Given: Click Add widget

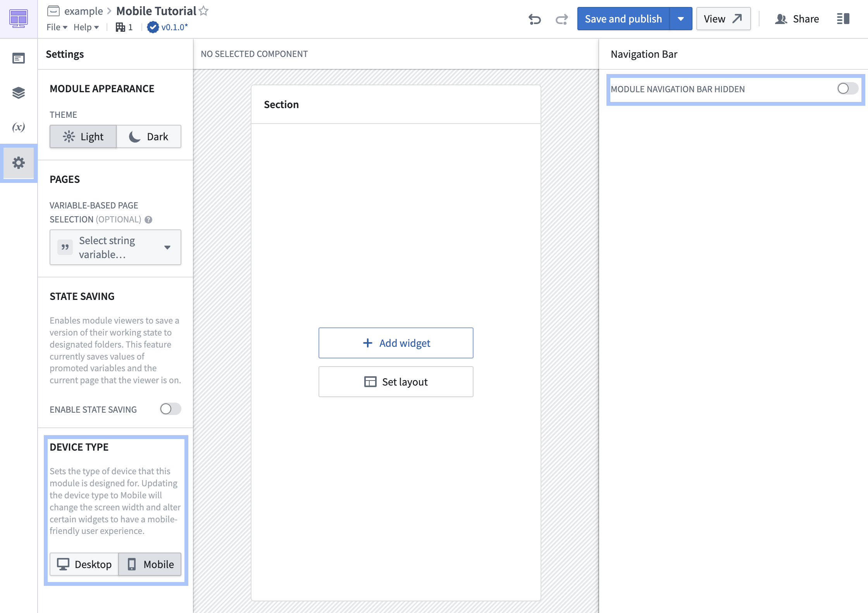Looking at the screenshot, I should coord(396,343).
